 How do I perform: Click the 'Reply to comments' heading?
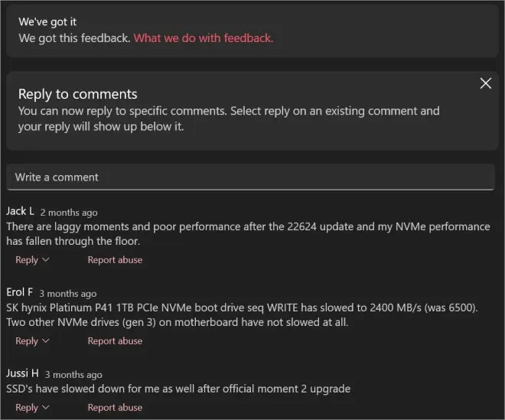click(77, 94)
